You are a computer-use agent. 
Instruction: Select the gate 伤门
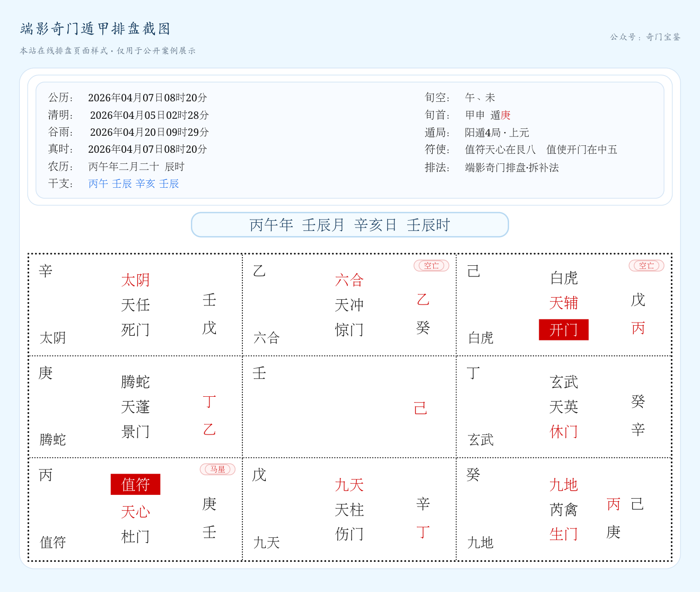coord(349,534)
